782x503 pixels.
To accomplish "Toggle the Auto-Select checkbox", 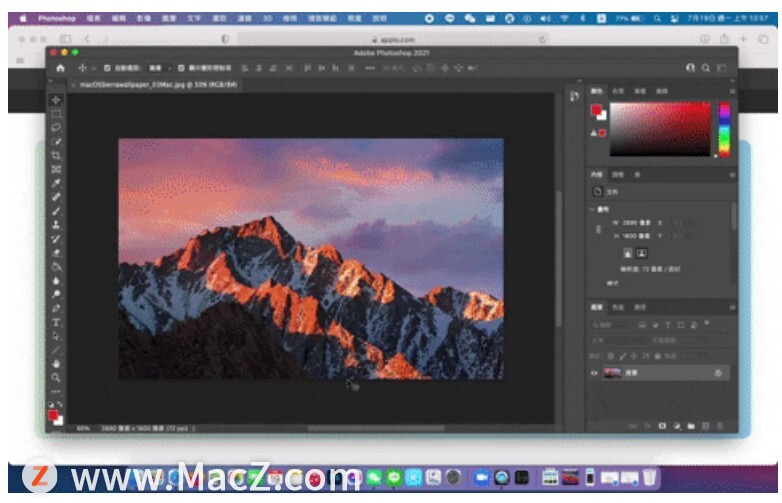I will [107, 68].
